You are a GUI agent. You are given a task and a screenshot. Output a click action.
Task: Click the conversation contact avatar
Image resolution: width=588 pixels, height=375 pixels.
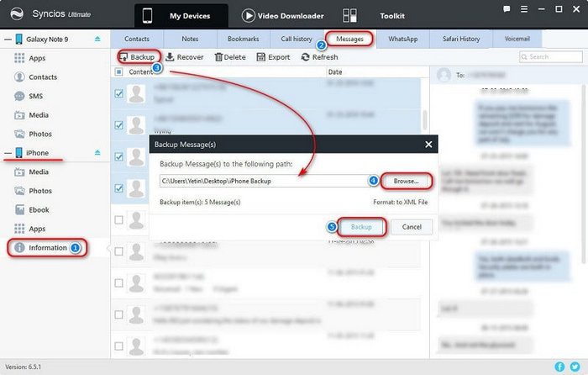[x=444, y=75]
